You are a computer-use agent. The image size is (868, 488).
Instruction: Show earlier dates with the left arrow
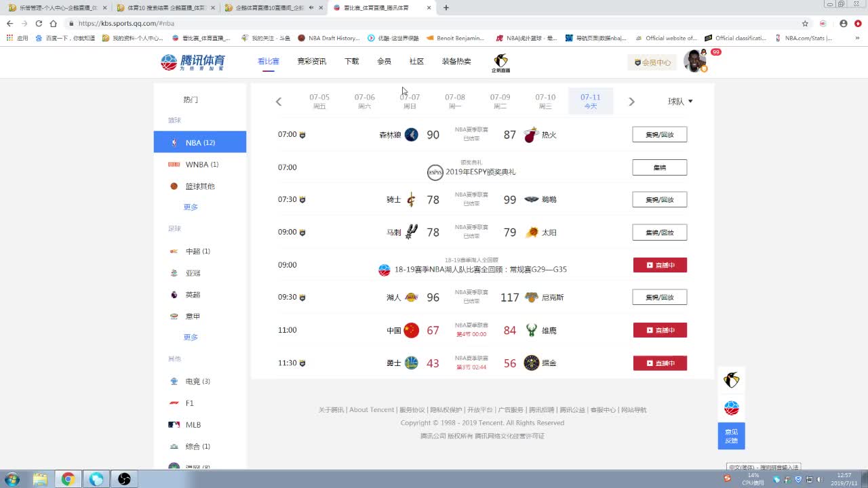point(279,102)
